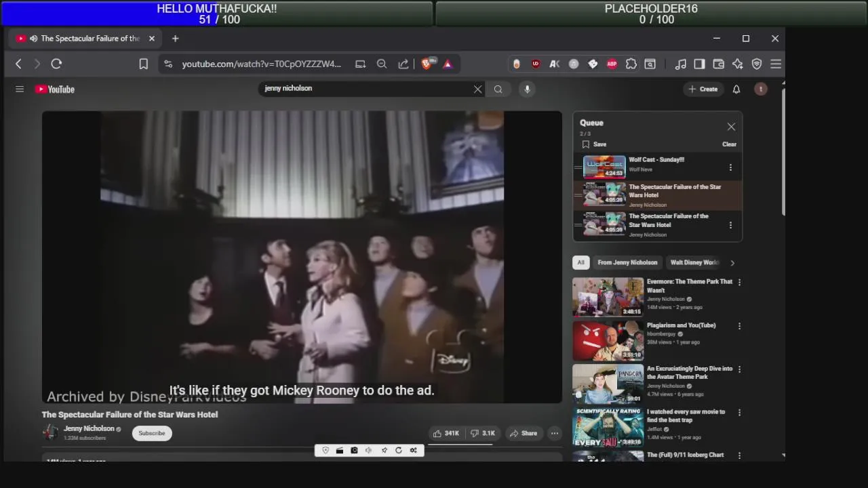Click the Create button
Viewport: 868px width, 488px height.
tap(703, 89)
